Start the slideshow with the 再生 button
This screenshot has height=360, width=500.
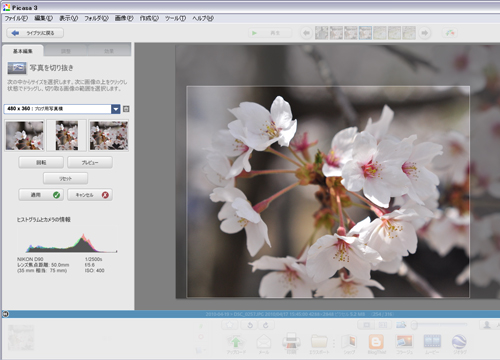[270, 33]
